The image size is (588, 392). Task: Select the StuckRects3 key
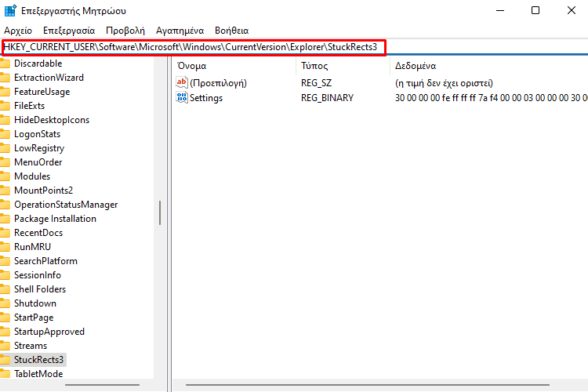pos(38,360)
